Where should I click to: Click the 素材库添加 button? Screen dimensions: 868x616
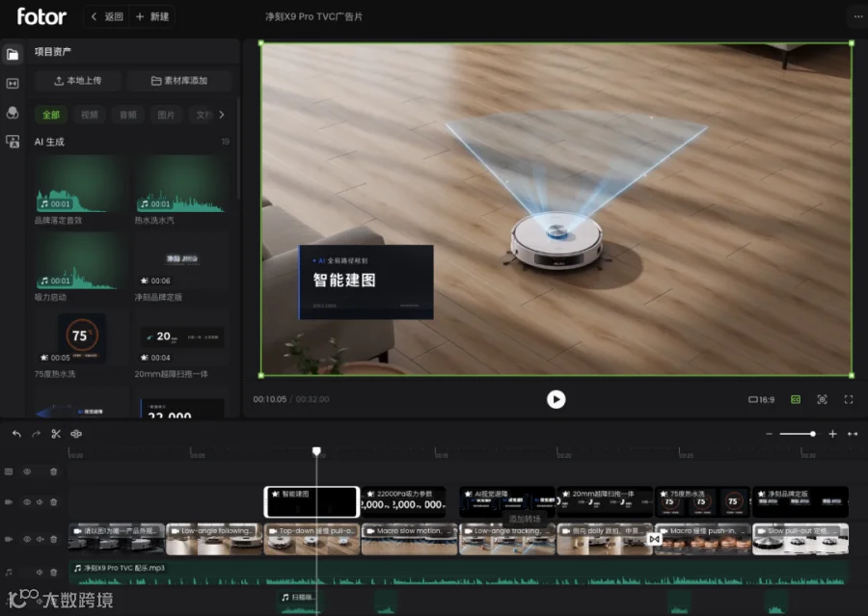point(179,81)
